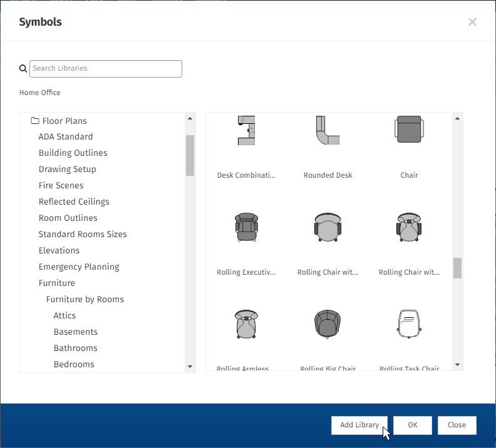Click the search magnifier icon
The image size is (496, 448).
click(23, 69)
